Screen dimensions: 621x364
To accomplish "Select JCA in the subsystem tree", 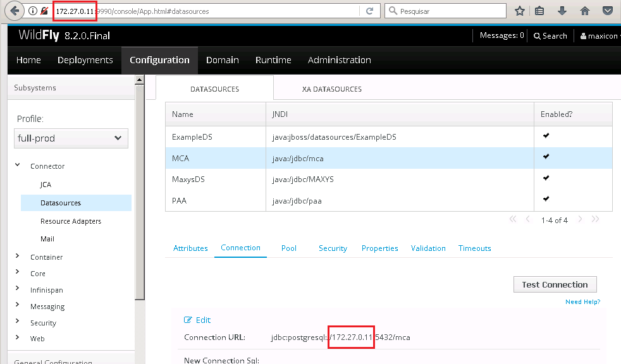I will (x=46, y=185).
